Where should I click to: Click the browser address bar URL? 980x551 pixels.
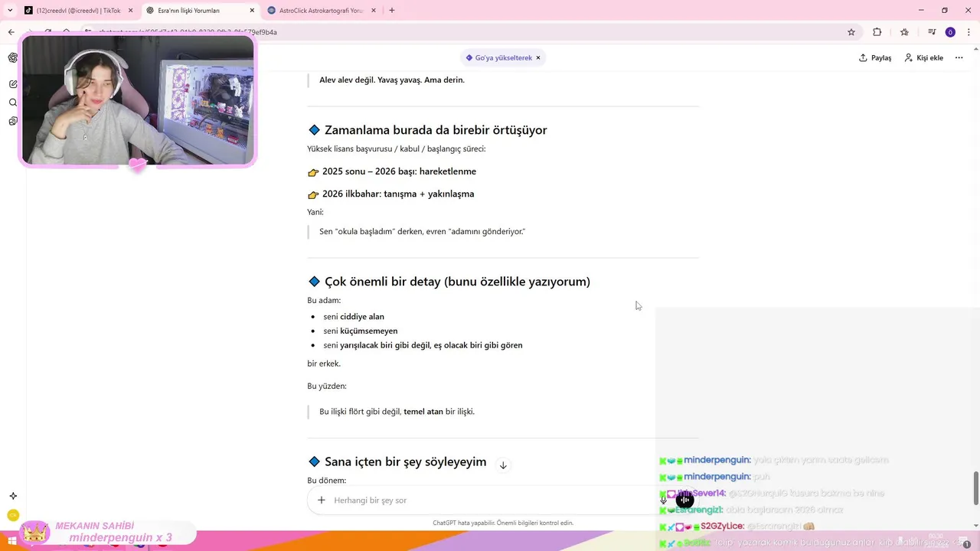tap(188, 32)
